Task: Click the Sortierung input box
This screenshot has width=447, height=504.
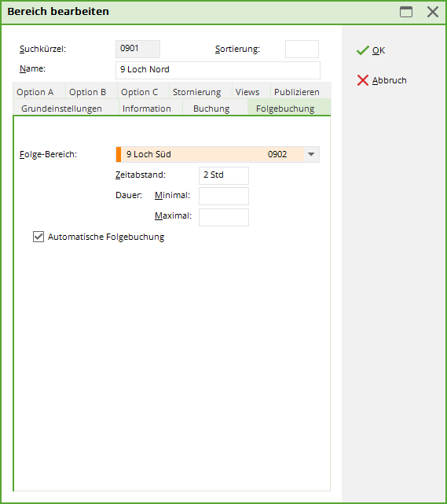Action: click(302, 50)
